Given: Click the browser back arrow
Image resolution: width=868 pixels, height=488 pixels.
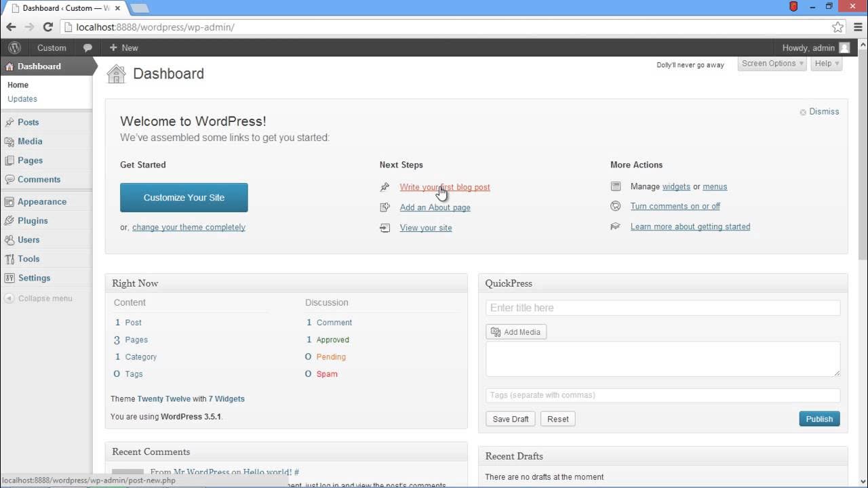Looking at the screenshot, I should (11, 27).
